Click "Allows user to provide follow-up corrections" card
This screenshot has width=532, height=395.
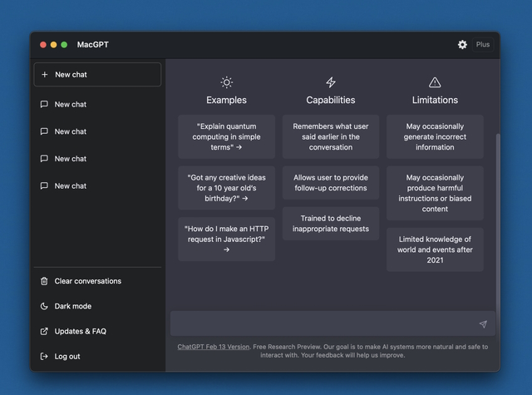click(x=331, y=183)
